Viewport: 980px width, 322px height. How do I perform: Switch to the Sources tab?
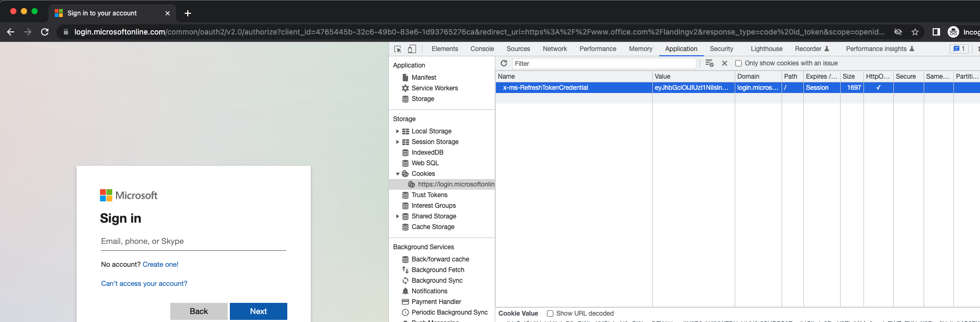518,49
